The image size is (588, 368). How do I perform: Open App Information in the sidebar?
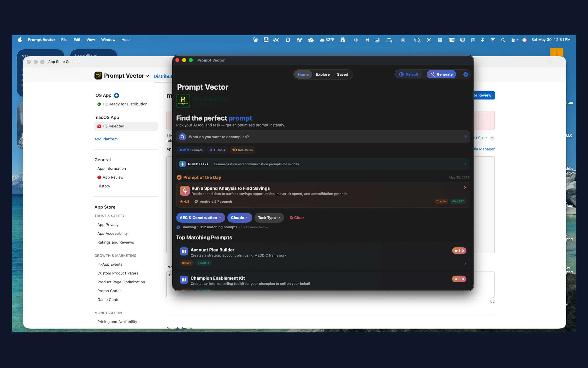(x=111, y=168)
